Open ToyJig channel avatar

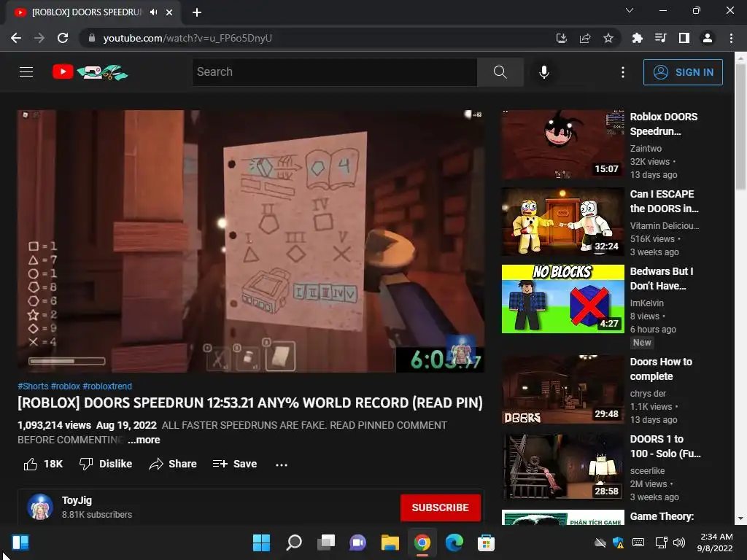point(40,507)
